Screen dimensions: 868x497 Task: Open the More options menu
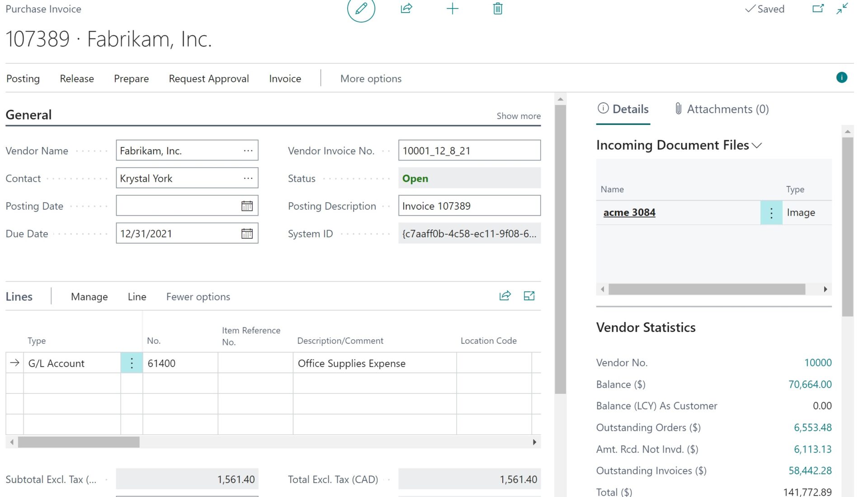371,78
